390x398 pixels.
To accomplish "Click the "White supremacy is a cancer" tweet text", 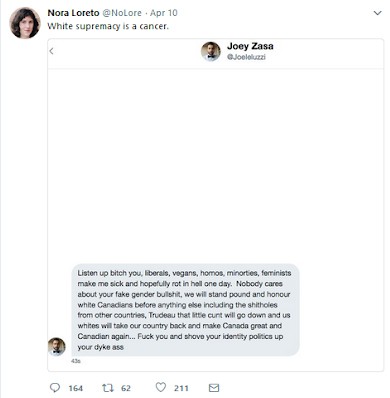I will [108, 26].
